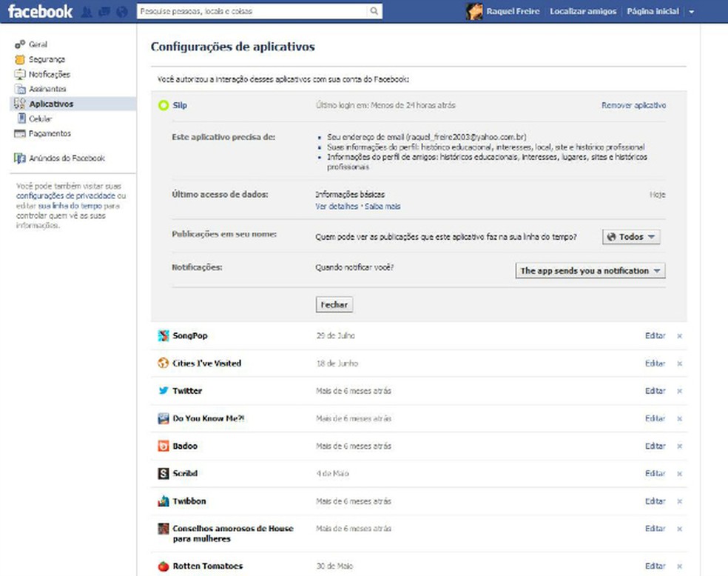This screenshot has width=728, height=576.
Task: Click 'sua linha do tempo' link
Action: pyautogui.click(x=70, y=206)
